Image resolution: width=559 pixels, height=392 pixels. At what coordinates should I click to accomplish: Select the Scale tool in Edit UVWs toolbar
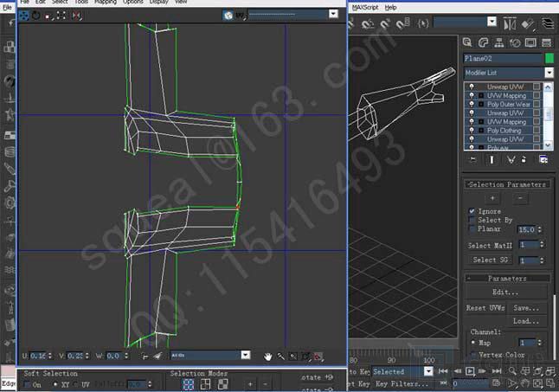click(48, 16)
